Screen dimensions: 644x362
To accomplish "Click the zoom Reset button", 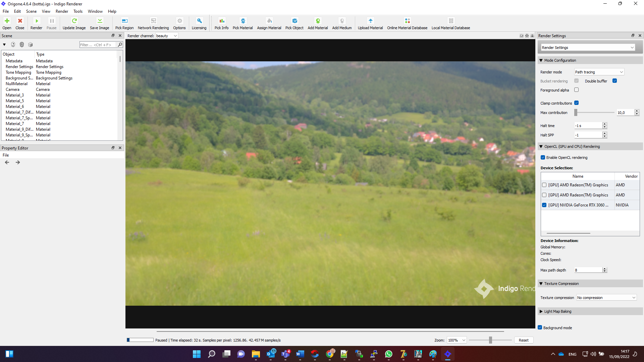I will point(523,340).
